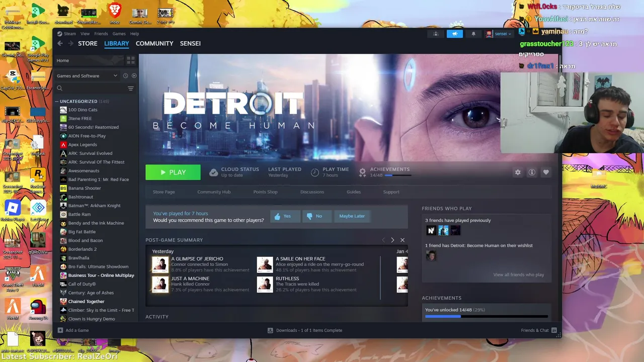Open the wishlist friend's avatar
Screen dimensions: 644x362
tap(431, 256)
